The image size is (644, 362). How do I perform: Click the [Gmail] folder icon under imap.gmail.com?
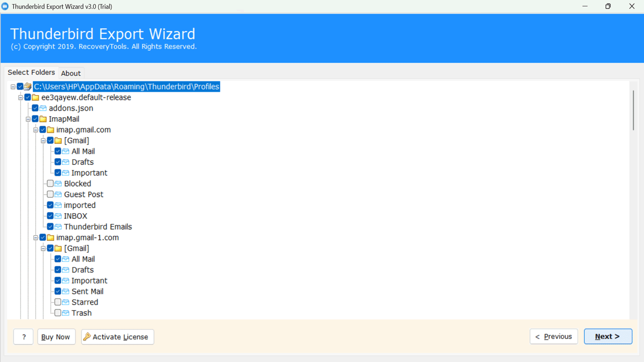(58, 141)
